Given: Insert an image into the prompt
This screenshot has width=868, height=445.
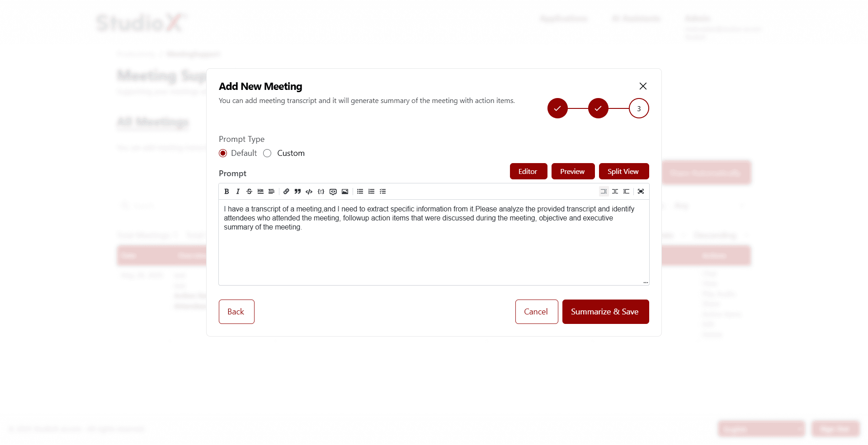Looking at the screenshot, I should point(345,192).
